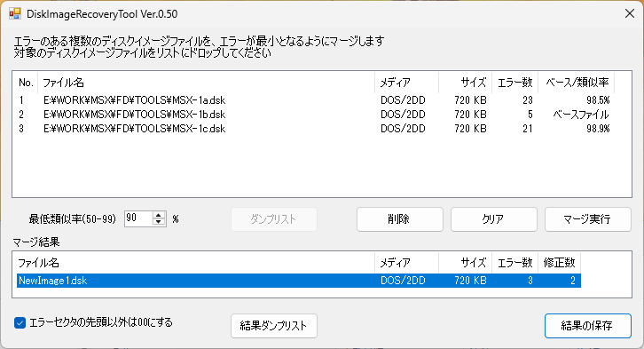Screen dimensions: 644x349
Task: Click the 98.5% similarity value for MSX-1a.dsk
Action: pos(598,100)
